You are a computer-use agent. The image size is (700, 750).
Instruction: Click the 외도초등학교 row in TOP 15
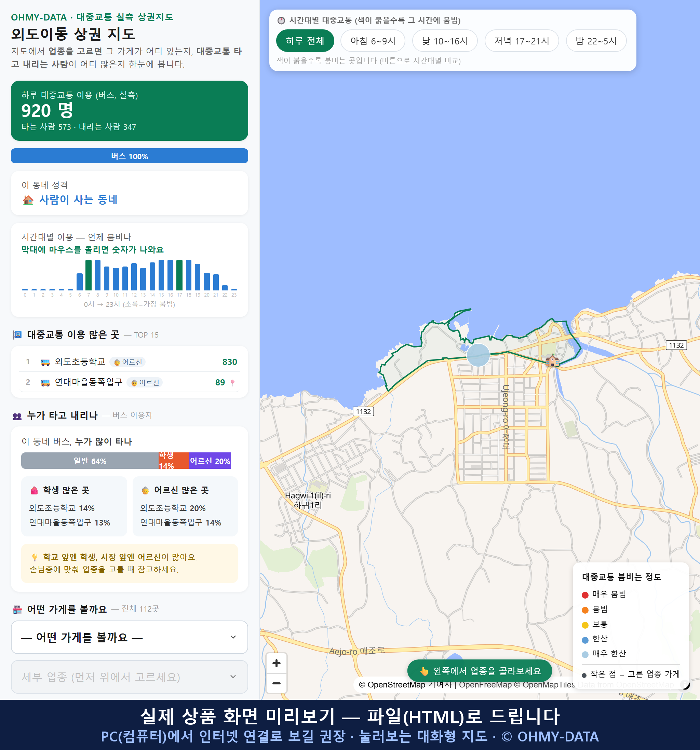point(130,362)
